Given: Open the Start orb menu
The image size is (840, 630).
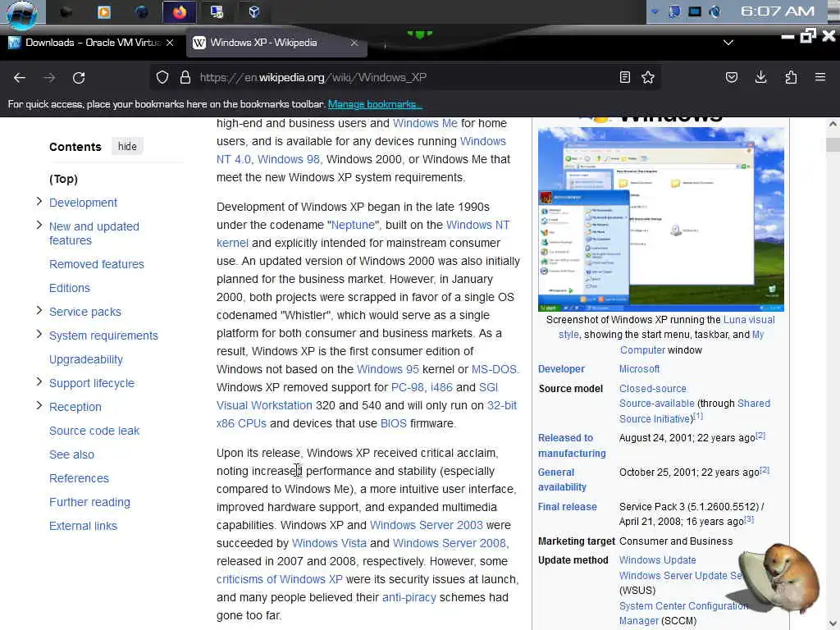Looking at the screenshot, I should 22,13.
